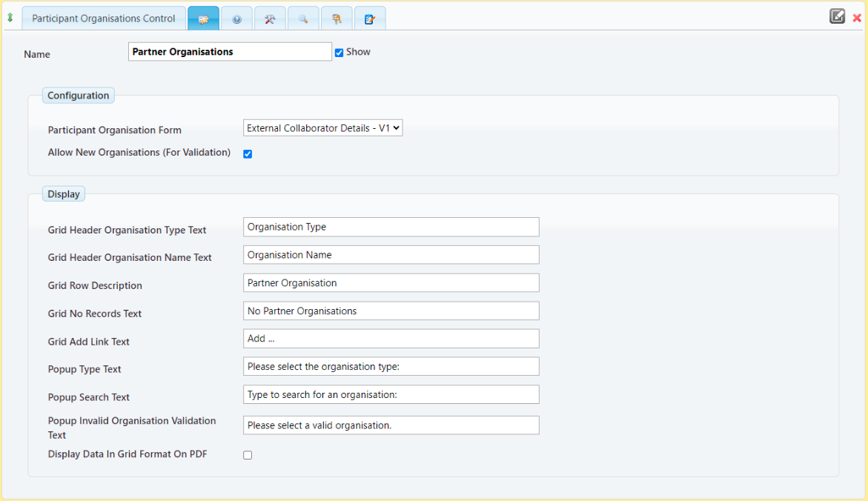Open the help question mark tab
The image size is (868, 501).
click(x=236, y=19)
